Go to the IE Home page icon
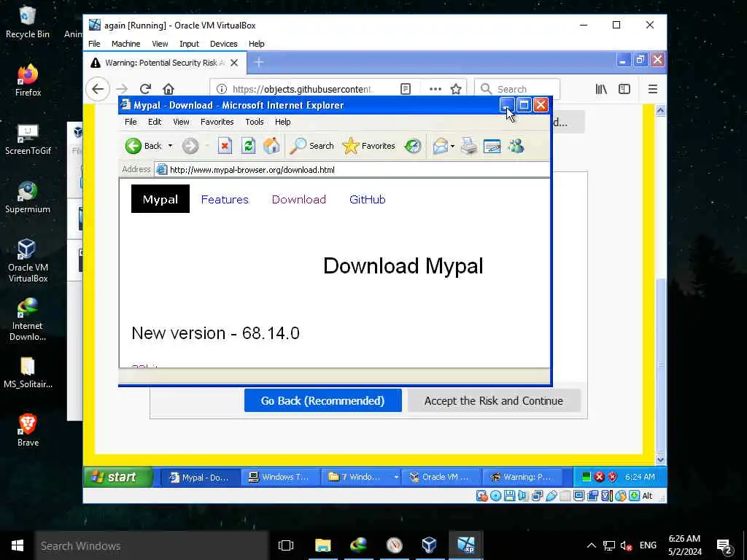Screen dimensions: 747x560 pyautogui.click(x=271, y=146)
